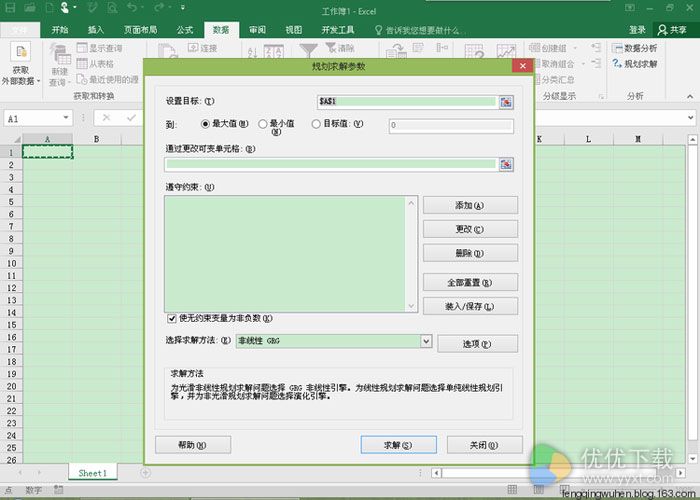The image size is (700, 500).
Task: Open the 选择求解方法 dropdown
Action: click(x=426, y=341)
